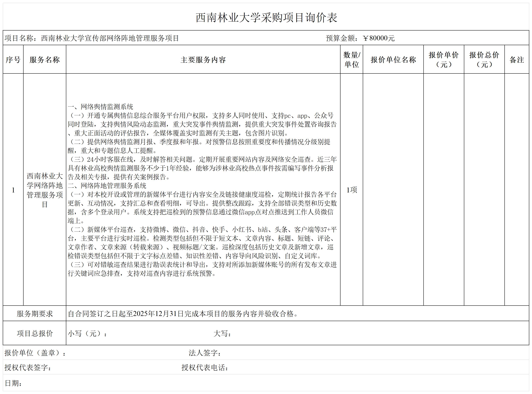The image size is (532, 394).
Task: Click the empty 报价总价 cell in row 1
Action: click(484, 190)
